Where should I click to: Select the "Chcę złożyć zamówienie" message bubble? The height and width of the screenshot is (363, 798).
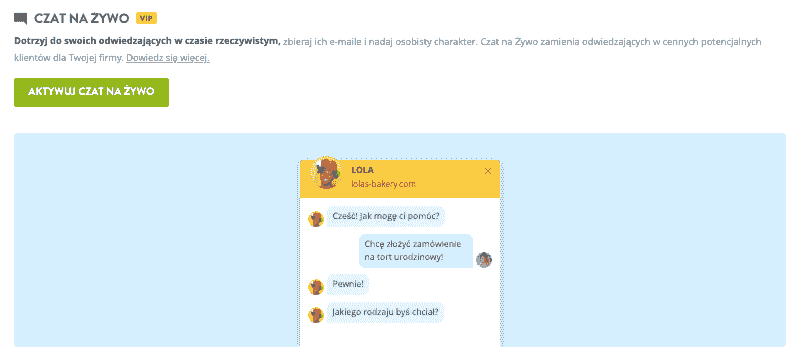click(x=416, y=250)
